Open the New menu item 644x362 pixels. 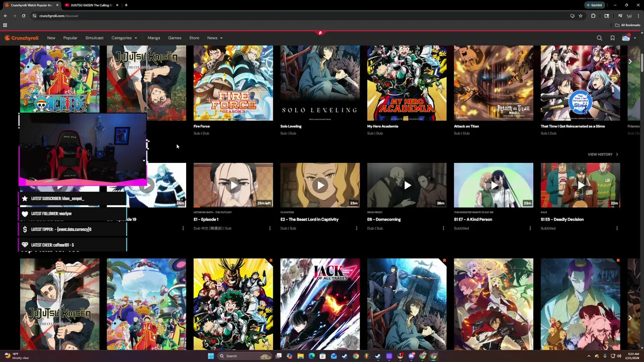coord(51,38)
